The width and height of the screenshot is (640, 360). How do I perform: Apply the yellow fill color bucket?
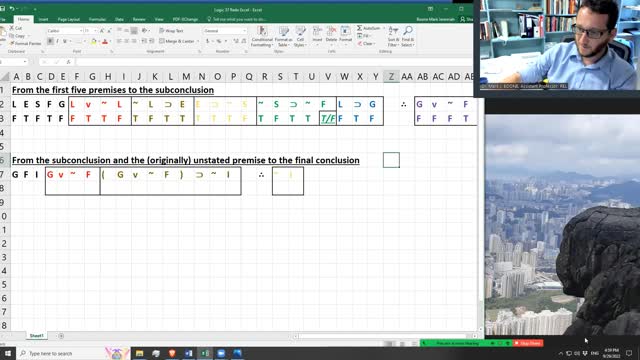tap(93, 41)
